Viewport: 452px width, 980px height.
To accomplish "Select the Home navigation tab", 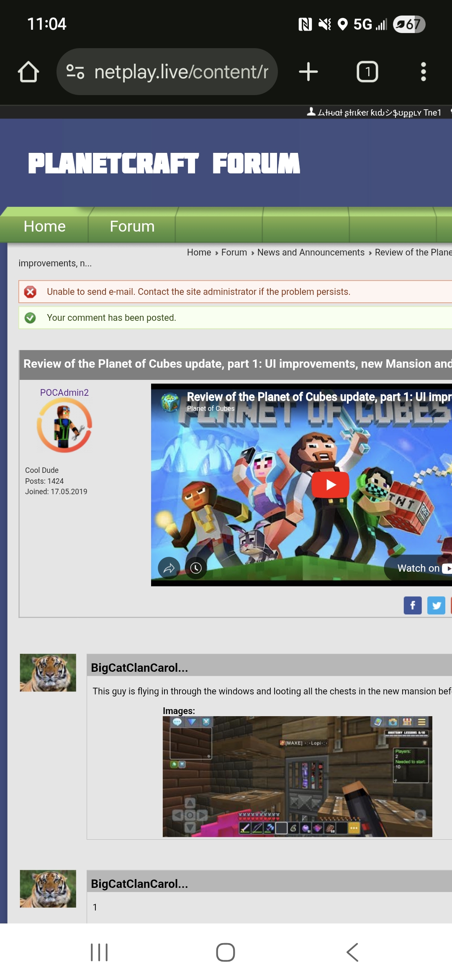I will click(x=45, y=226).
